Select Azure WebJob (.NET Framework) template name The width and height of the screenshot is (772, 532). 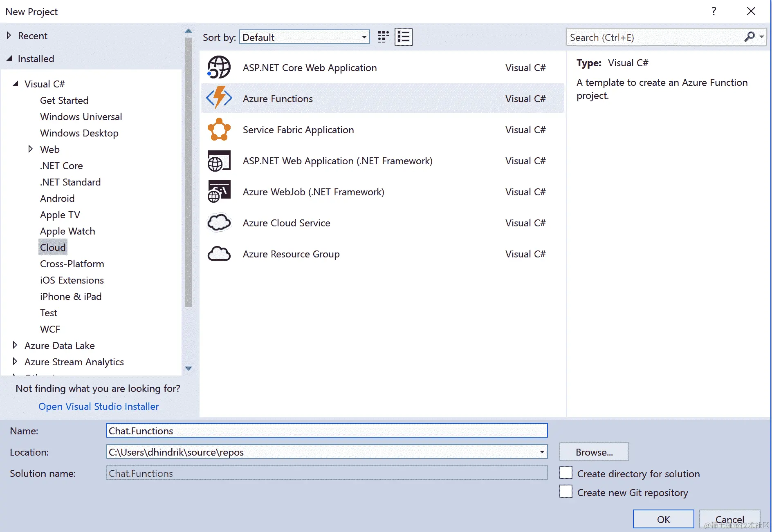pos(313,192)
